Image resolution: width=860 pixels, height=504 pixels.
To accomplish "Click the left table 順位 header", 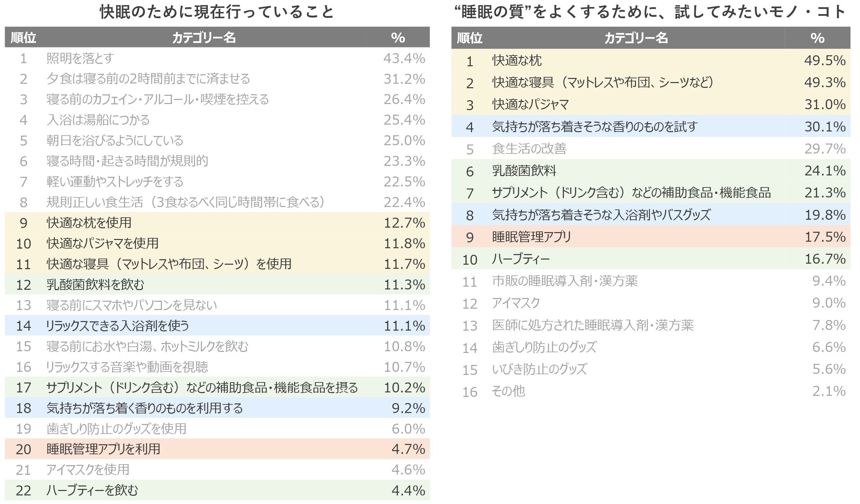I will (23, 37).
